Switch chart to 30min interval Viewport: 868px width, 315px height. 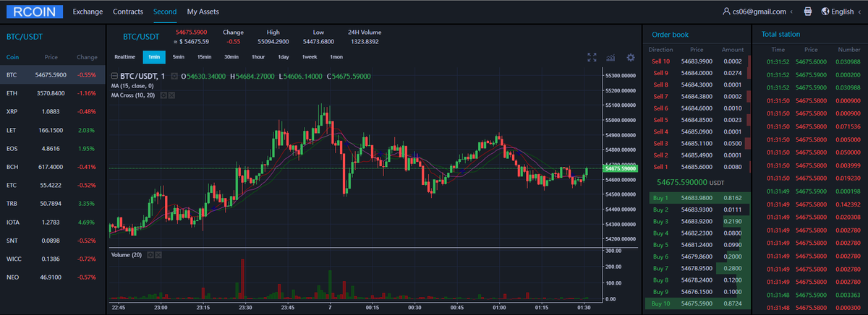click(x=231, y=57)
